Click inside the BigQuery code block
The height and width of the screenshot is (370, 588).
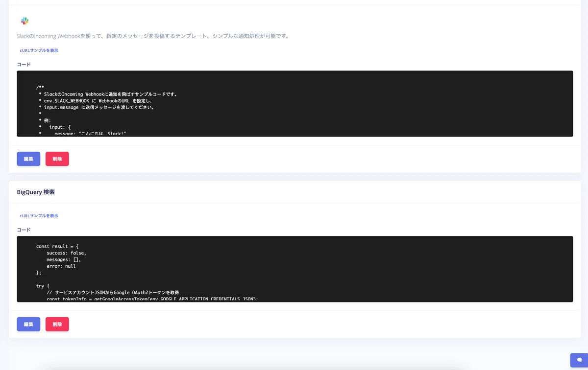pos(295,269)
